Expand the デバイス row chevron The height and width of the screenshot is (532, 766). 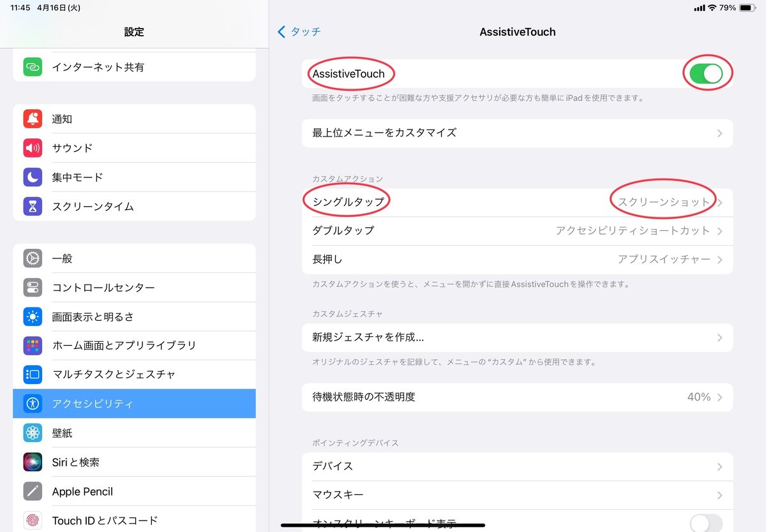pos(719,466)
